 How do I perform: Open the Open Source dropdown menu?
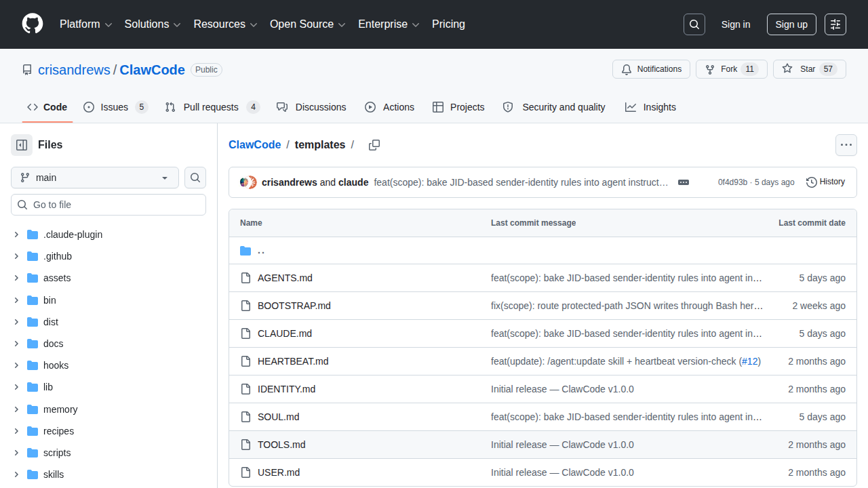(x=308, y=24)
